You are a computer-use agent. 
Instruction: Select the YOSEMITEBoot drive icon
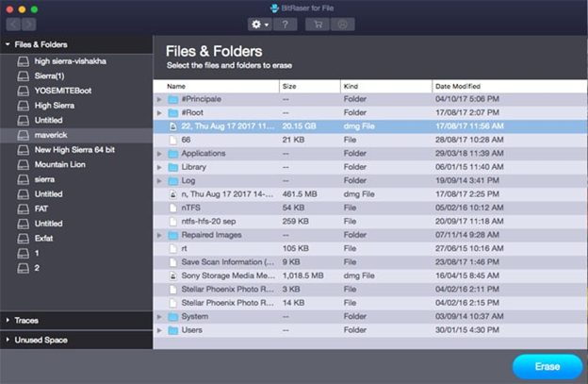point(23,91)
